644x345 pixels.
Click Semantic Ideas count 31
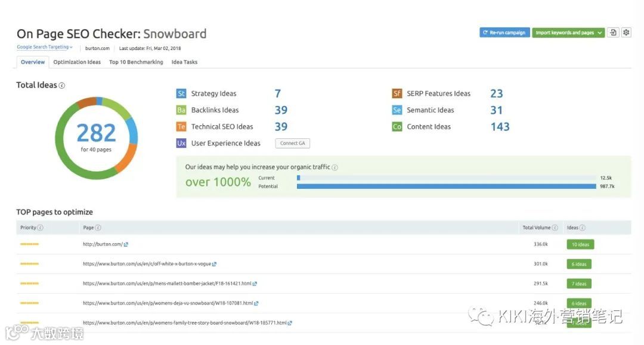tap(497, 110)
